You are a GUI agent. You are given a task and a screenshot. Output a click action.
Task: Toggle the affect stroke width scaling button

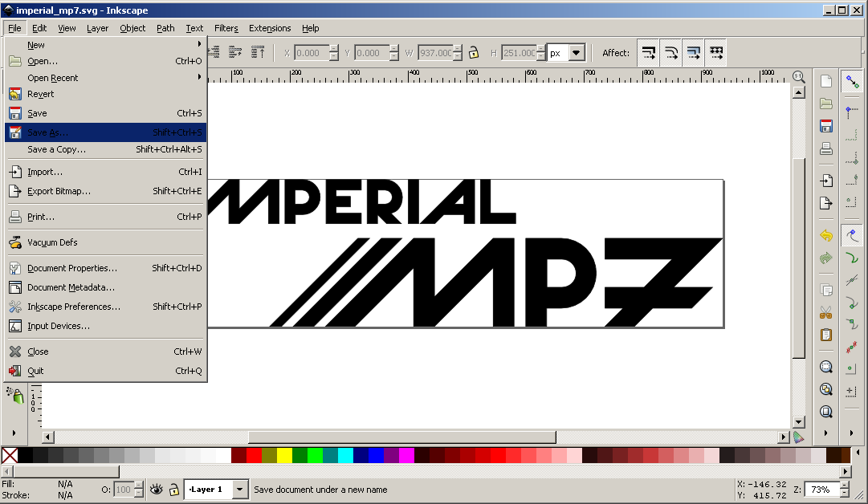pos(649,53)
